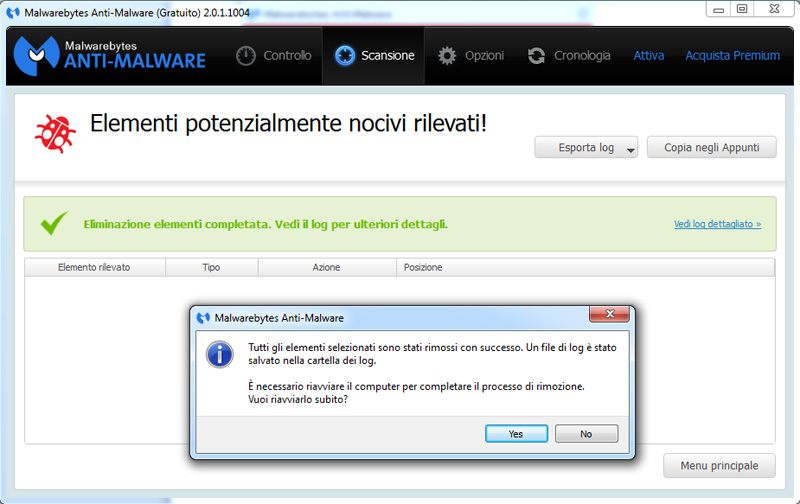Viewport: 800px width, 504px height.
Task: Click the Controllo dashboard gauge icon
Action: click(x=246, y=56)
